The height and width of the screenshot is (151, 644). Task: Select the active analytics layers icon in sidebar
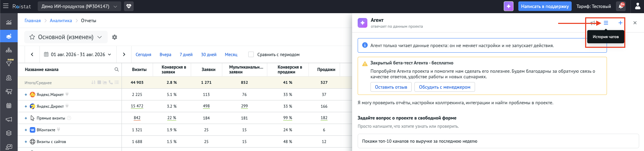click(9, 36)
